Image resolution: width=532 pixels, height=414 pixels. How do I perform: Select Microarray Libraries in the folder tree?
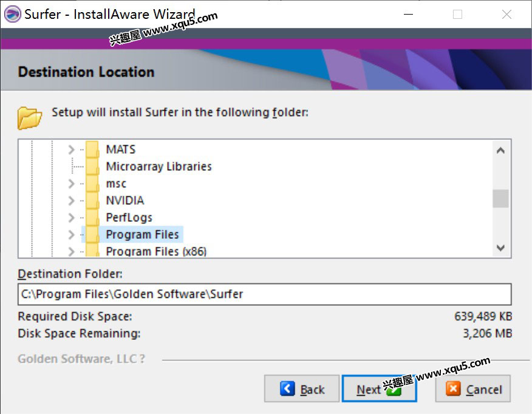(x=159, y=167)
